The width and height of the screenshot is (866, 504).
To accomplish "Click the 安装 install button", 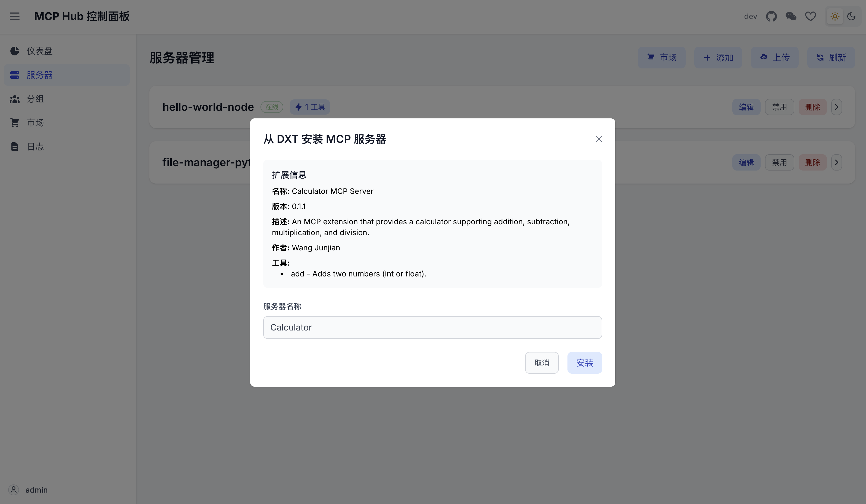I will point(584,363).
